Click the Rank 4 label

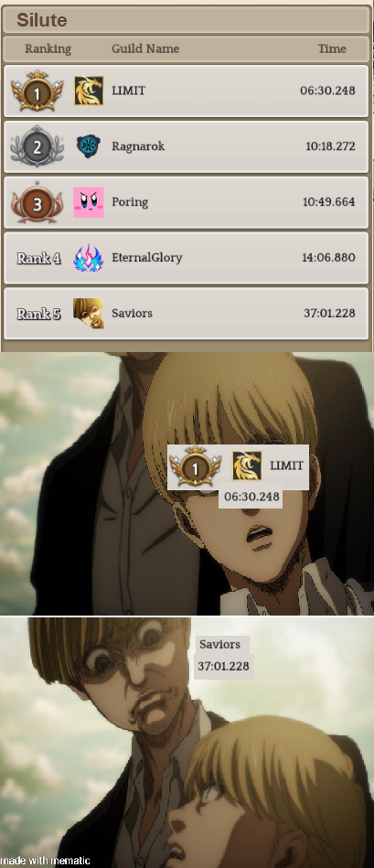(38, 258)
